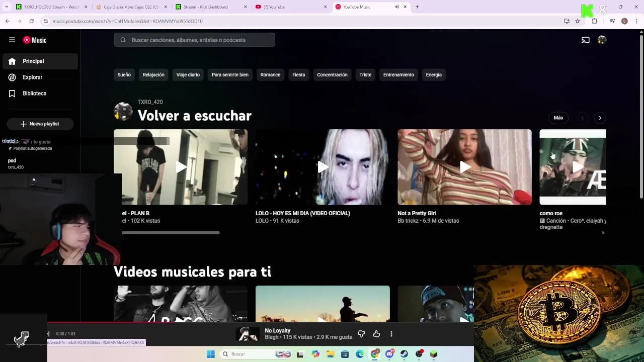Install app icon in address bar
Viewport: 644px width, 362px height.
567,21
